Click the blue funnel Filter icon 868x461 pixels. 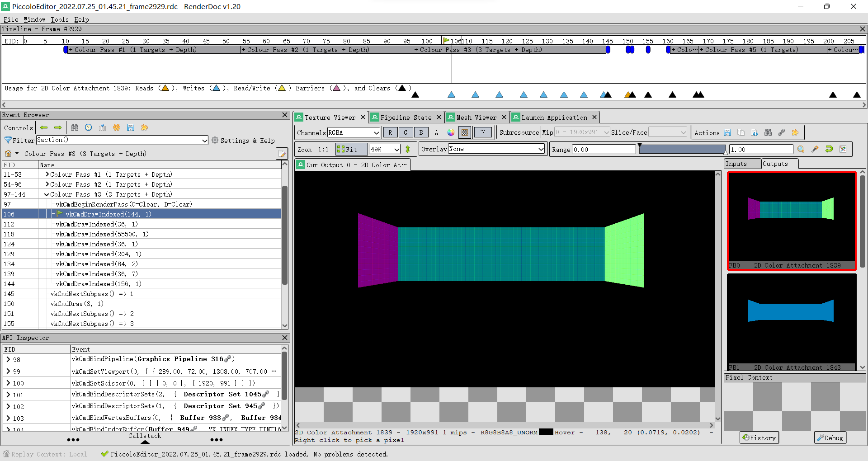[8, 140]
